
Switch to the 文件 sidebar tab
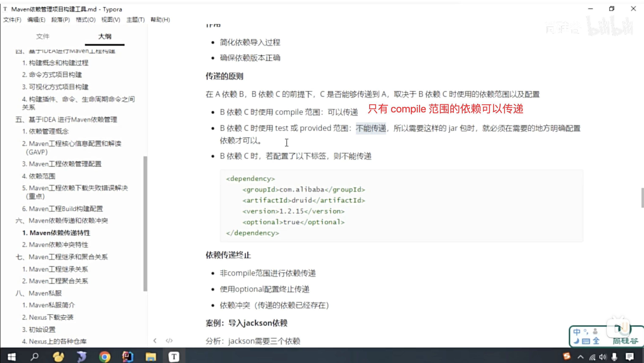coord(43,37)
